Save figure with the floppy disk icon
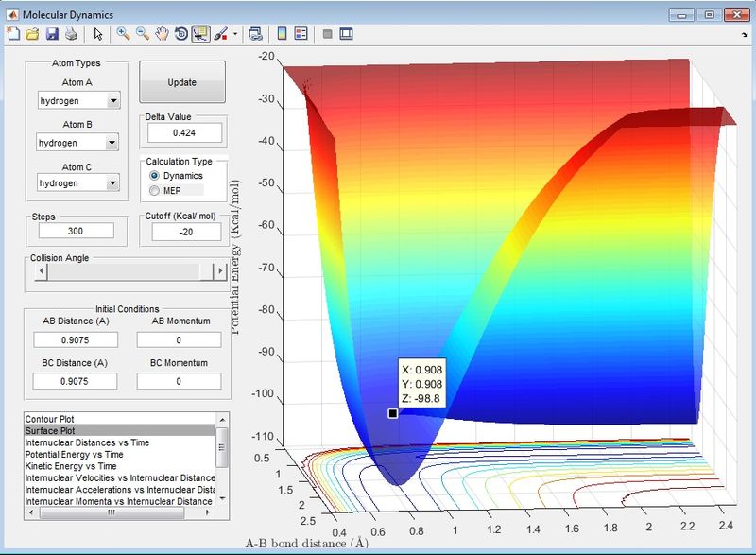756x555 pixels. [52, 34]
